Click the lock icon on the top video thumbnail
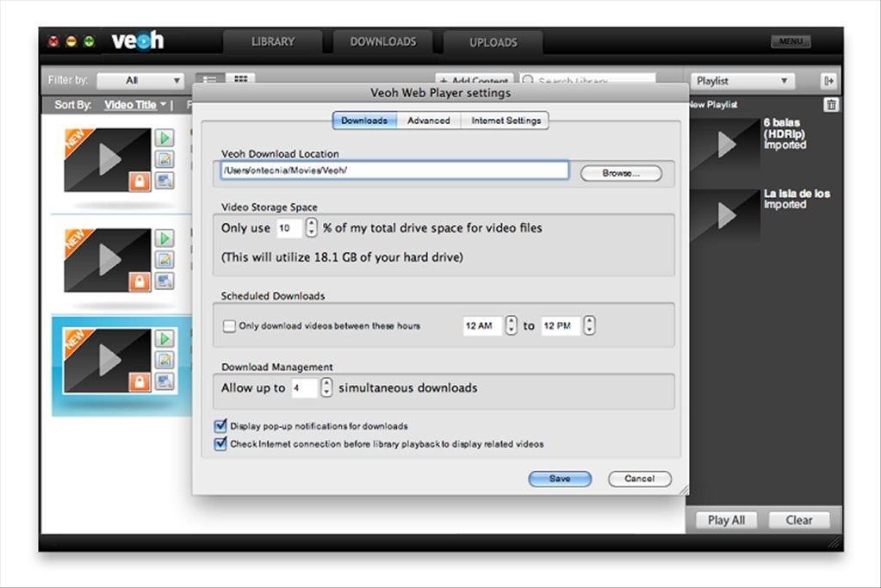Screen dimensions: 881x588 (x=140, y=181)
